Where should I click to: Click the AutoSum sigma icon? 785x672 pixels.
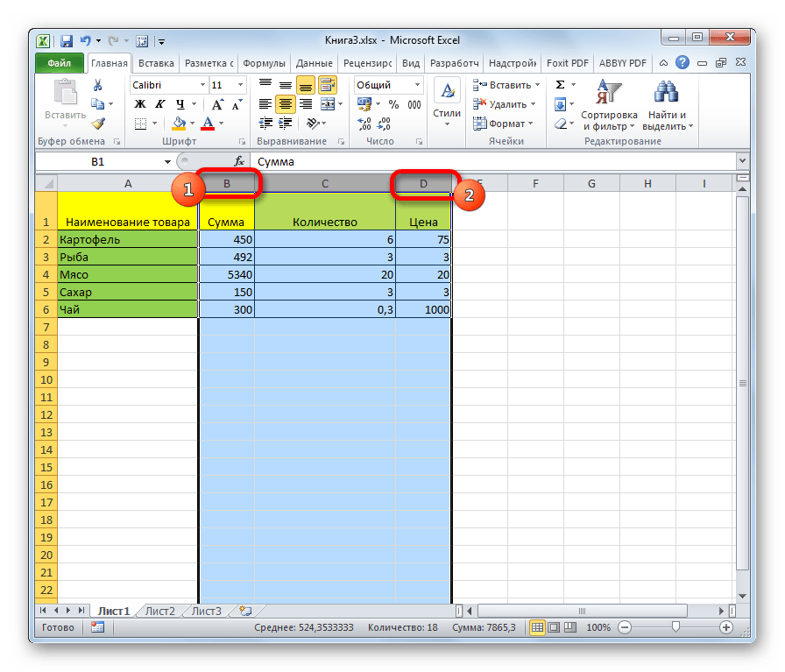pyautogui.click(x=560, y=85)
